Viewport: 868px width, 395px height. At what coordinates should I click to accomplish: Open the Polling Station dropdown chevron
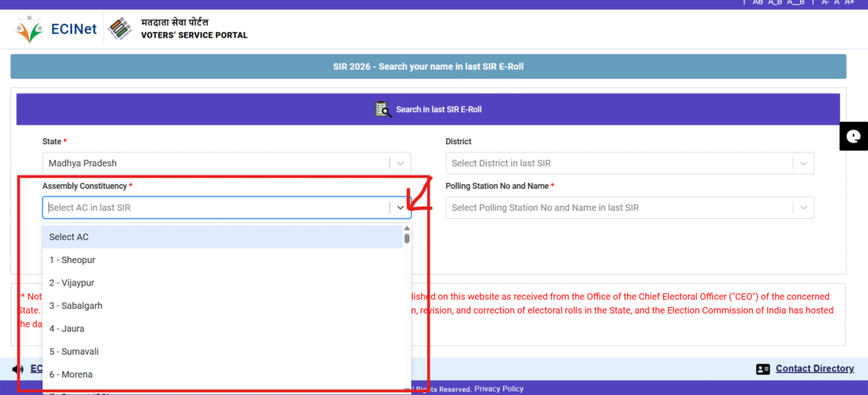804,208
